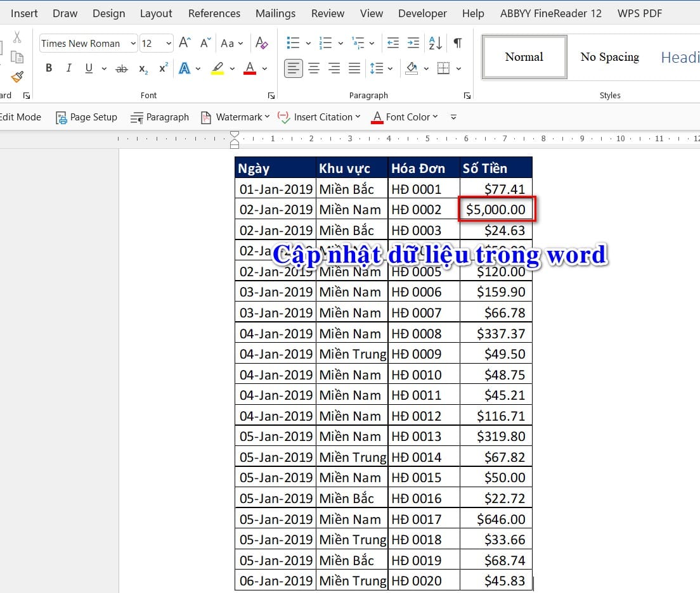Open Change Case dropdown

[231, 43]
